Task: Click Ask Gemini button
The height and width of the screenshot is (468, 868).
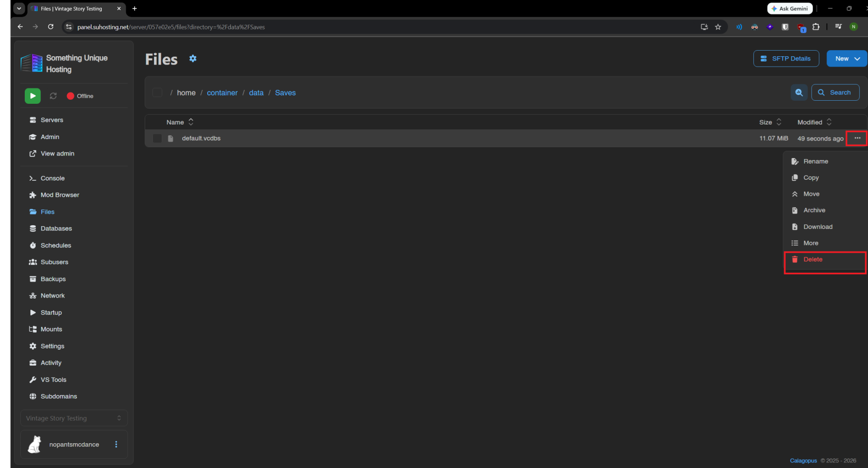Action: tap(790, 9)
